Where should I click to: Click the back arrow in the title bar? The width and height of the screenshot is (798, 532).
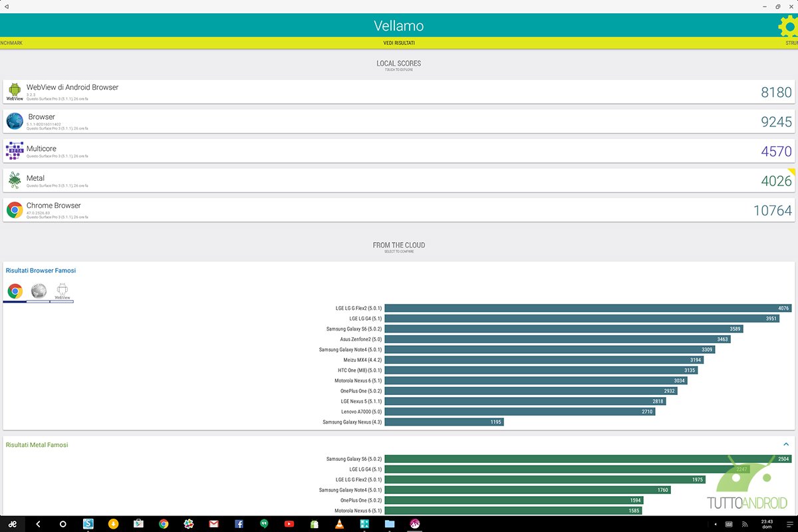click(x=6, y=6)
